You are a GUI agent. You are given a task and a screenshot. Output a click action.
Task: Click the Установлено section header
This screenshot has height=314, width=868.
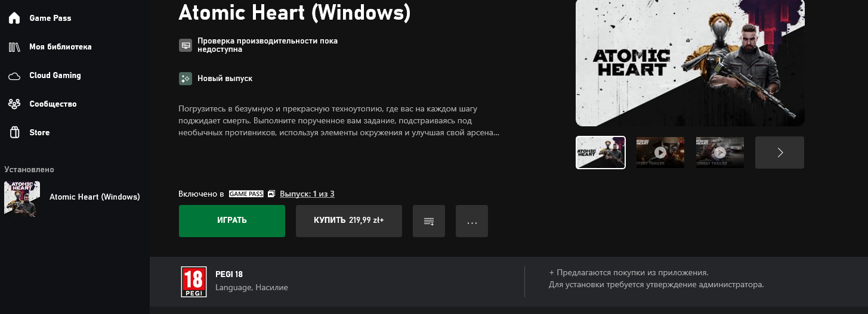pyautogui.click(x=29, y=170)
